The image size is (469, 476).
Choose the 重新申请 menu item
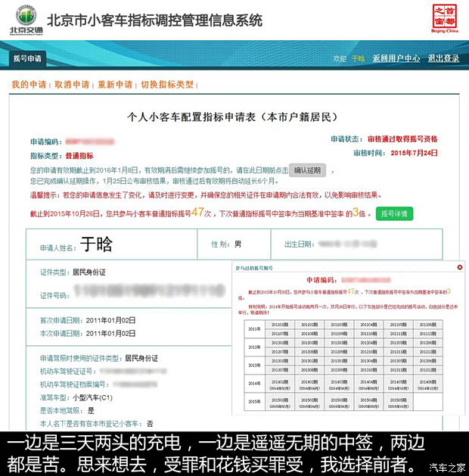click(x=115, y=85)
